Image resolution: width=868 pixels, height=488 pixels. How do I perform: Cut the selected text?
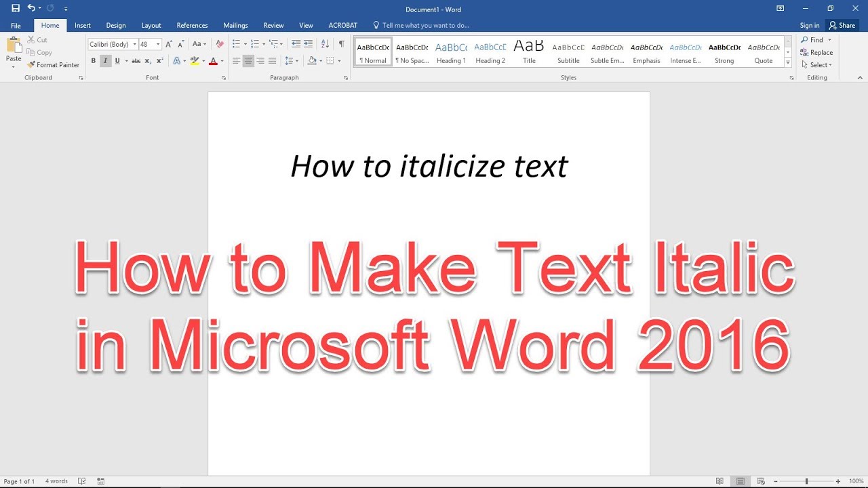(37, 40)
